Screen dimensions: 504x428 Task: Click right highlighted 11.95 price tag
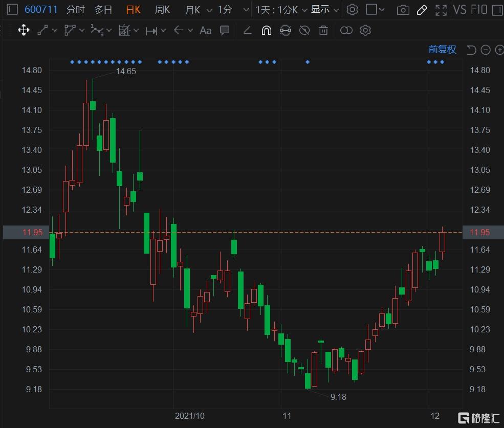(x=483, y=232)
